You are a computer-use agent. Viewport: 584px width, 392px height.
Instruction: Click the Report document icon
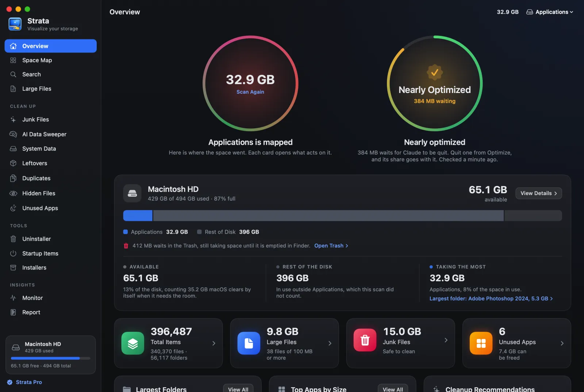coord(13,312)
